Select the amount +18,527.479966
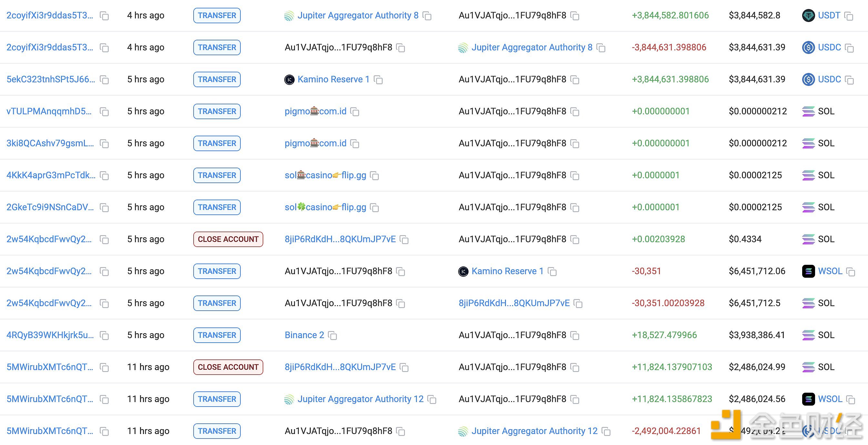This screenshot has height=445, width=868. [664, 335]
